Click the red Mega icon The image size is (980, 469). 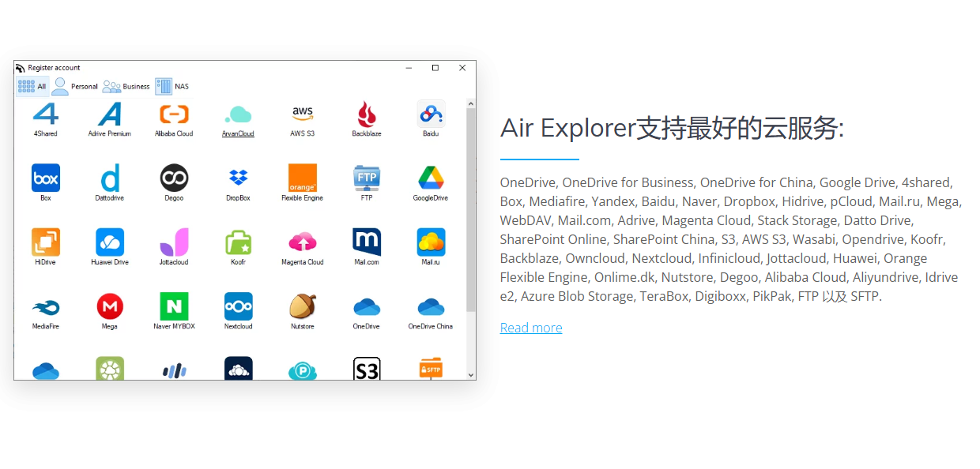tap(110, 306)
